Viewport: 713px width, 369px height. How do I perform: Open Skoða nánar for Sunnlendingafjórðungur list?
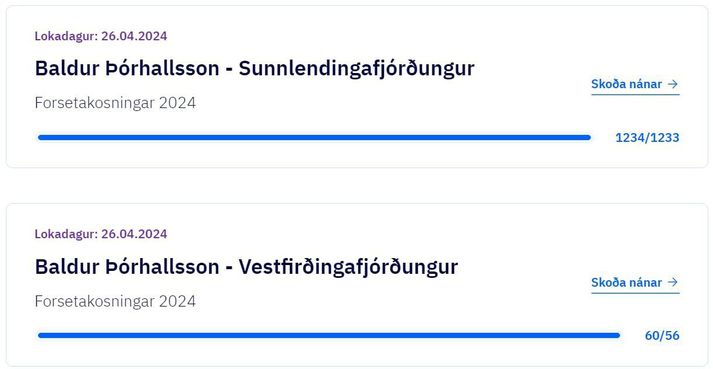(x=635, y=84)
